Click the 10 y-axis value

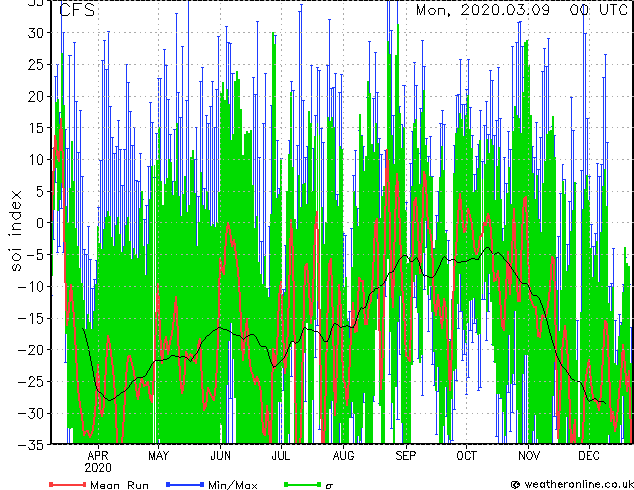click(x=36, y=159)
